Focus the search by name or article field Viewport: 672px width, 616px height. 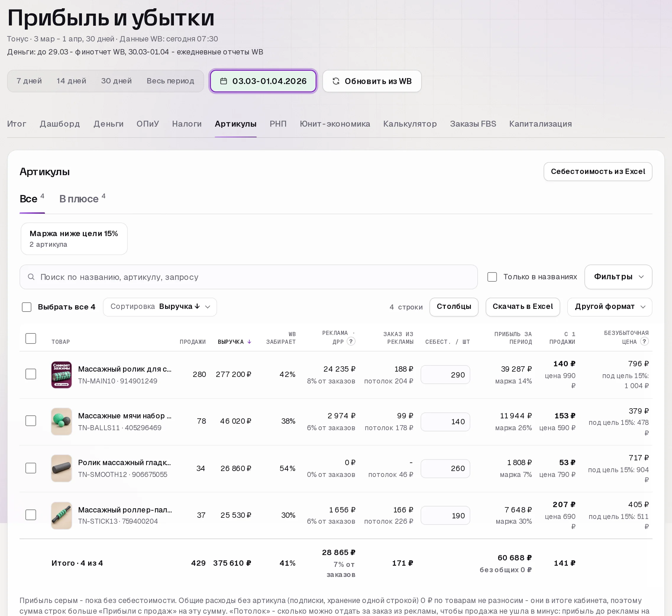click(248, 277)
